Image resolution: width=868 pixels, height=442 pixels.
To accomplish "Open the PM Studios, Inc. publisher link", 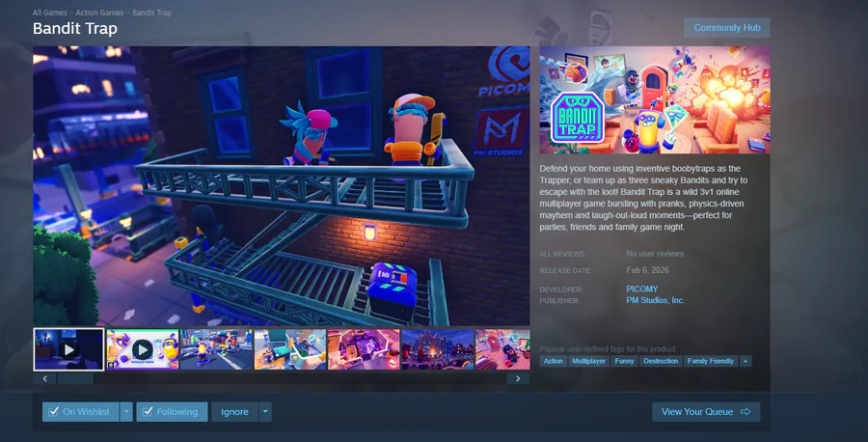I will [x=656, y=300].
